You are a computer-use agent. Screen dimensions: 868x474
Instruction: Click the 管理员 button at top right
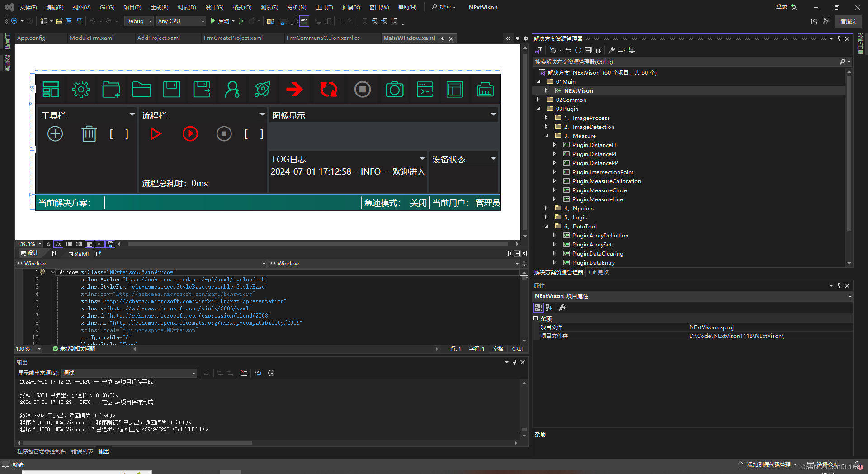(848, 21)
